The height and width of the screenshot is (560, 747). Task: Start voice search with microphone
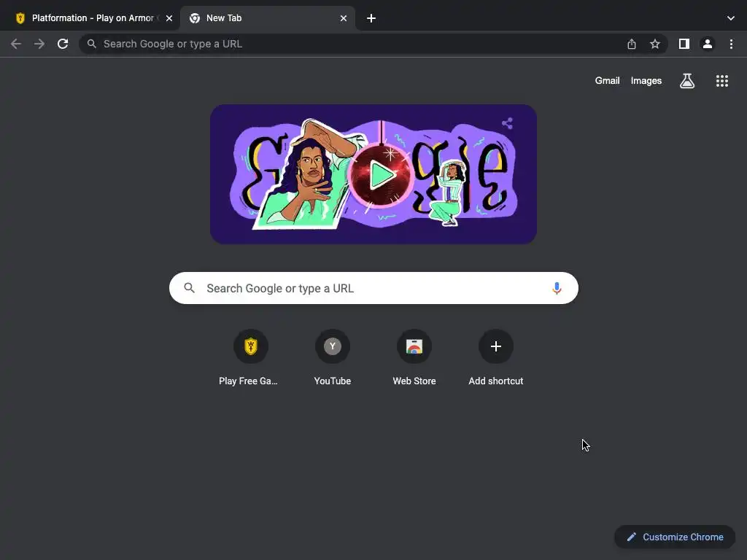click(557, 288)
